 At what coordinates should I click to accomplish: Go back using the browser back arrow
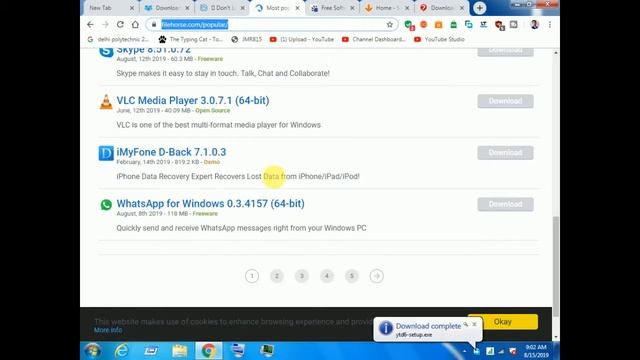pos(90,24)
